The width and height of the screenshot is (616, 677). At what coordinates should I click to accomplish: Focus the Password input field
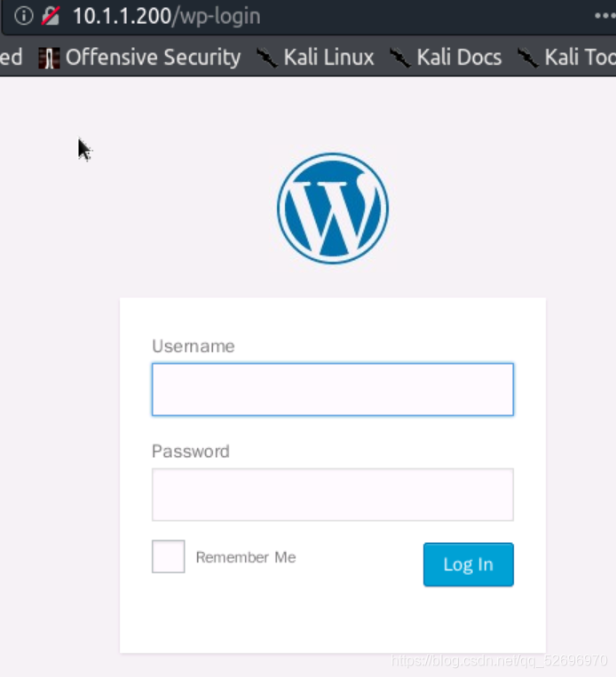[x=333, y=494]
